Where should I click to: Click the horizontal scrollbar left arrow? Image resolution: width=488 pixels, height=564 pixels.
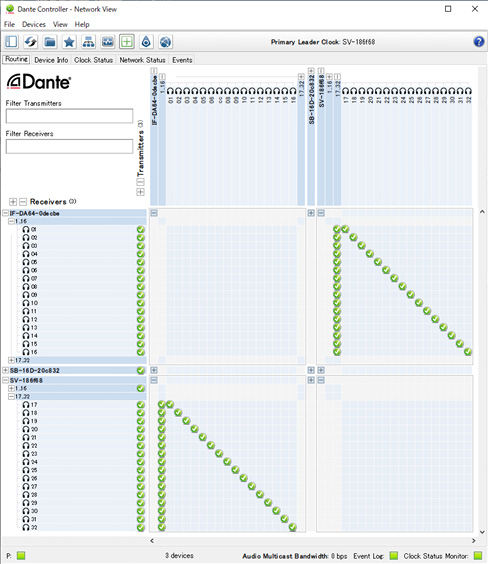coord(152,541)
